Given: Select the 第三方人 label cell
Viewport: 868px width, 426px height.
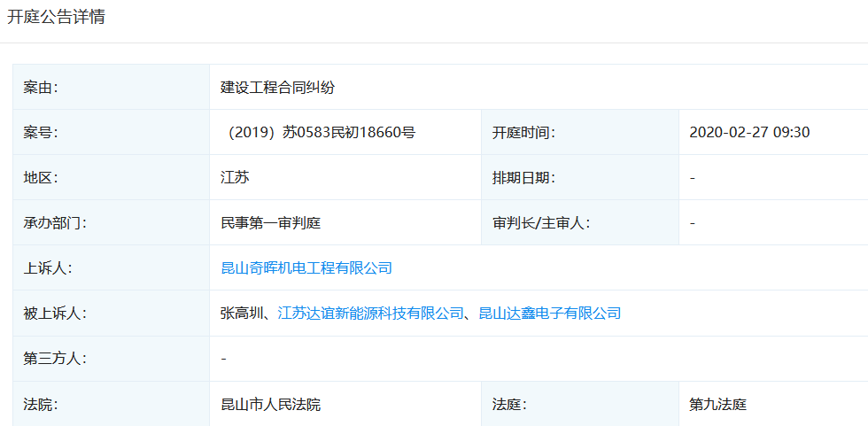Looking at the screenshot, I should click(112, 359).
